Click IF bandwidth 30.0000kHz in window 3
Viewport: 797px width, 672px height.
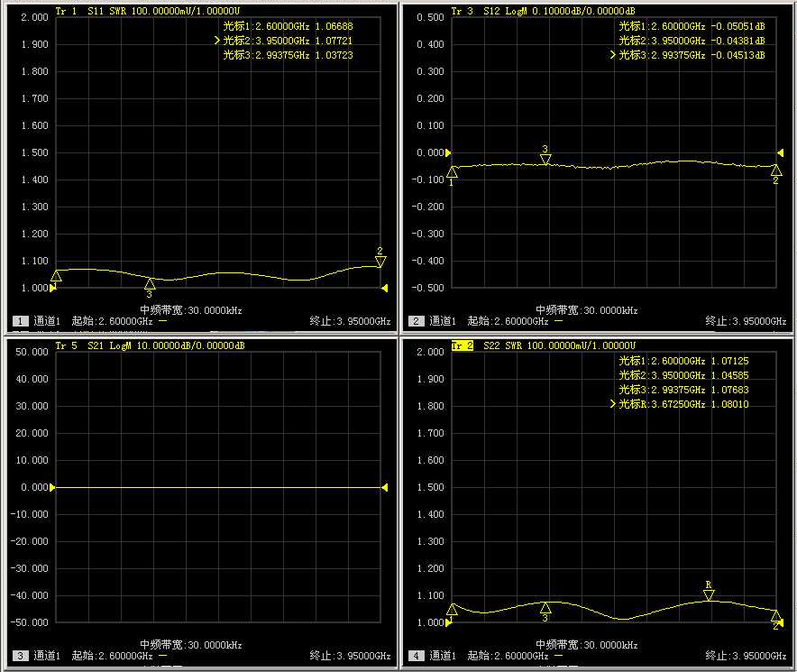point(191,645)
